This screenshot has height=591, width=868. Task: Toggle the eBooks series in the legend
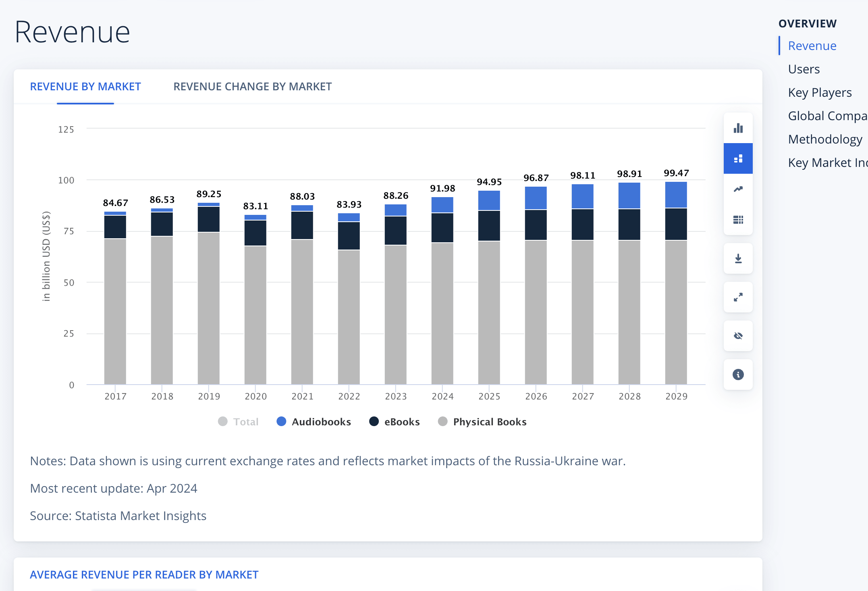click(x=394, y=422)
